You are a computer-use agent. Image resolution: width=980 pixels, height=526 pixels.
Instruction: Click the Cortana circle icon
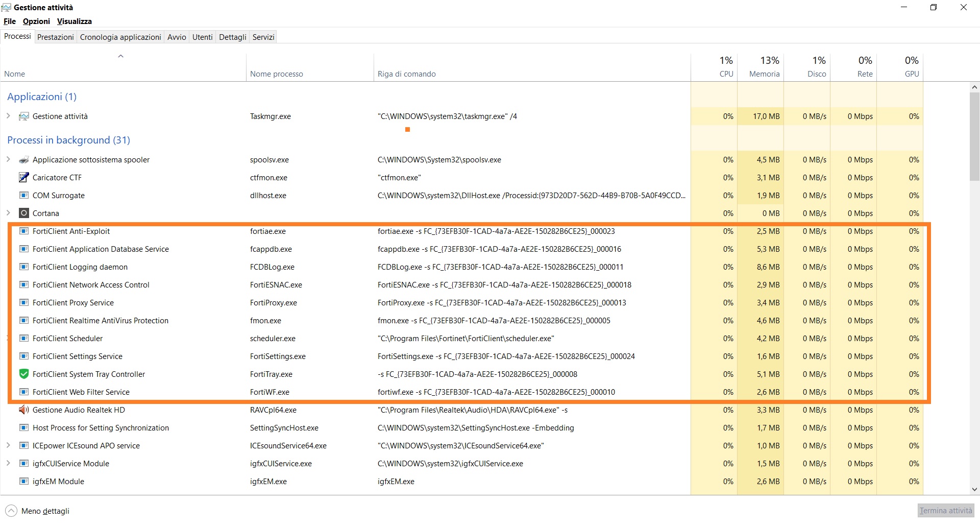pos(23,213)
